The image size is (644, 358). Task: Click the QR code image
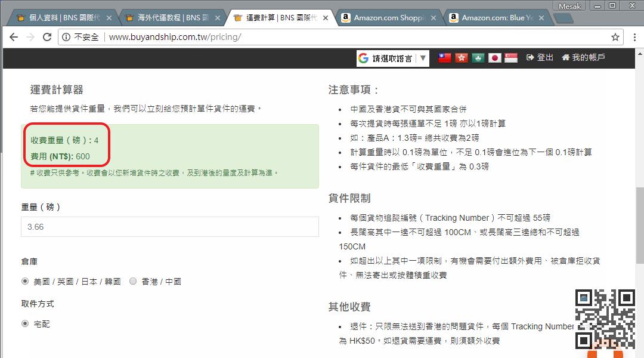click(605, 319)
